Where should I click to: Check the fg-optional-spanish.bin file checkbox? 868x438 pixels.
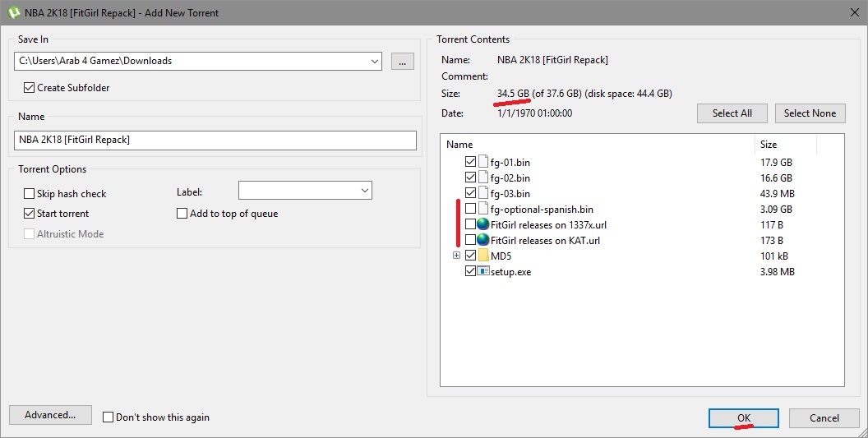point(470,210)
